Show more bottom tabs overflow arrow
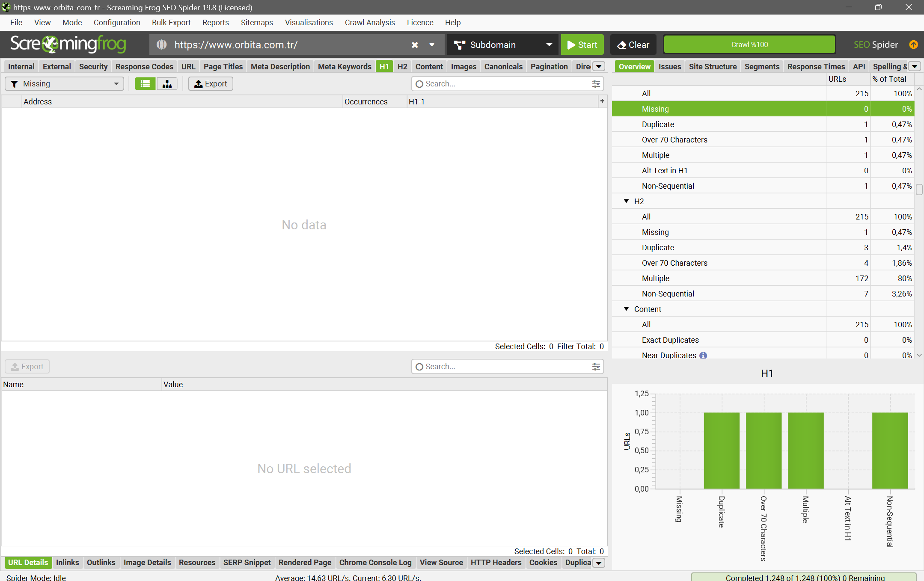The width and height of the screenshot is (924, 581). 599,563
